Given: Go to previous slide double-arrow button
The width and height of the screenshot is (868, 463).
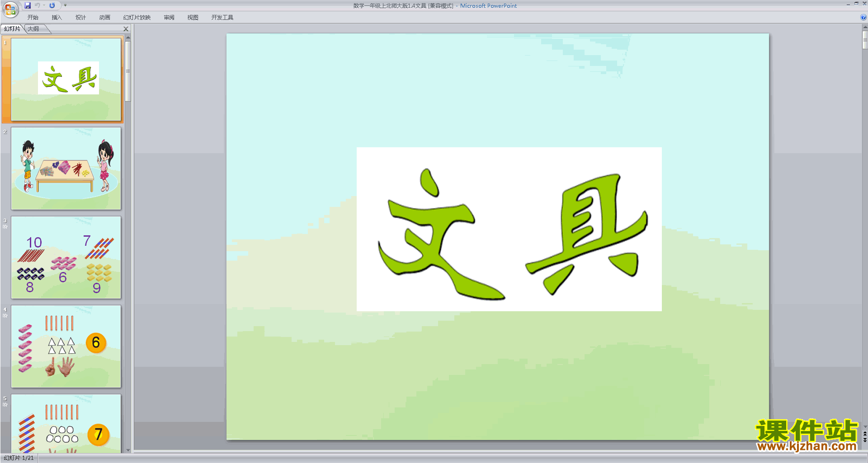Looking at the screenshot, I should (865, 434).
